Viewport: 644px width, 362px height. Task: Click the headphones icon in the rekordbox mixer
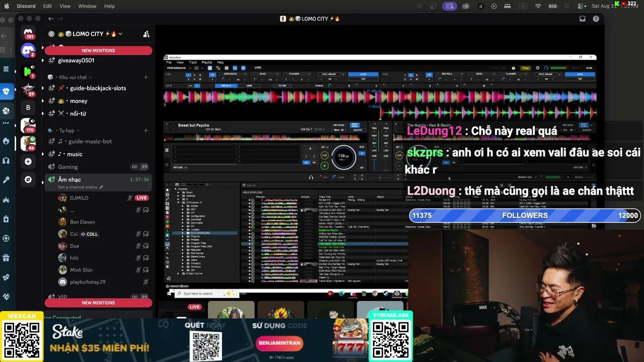311,177
